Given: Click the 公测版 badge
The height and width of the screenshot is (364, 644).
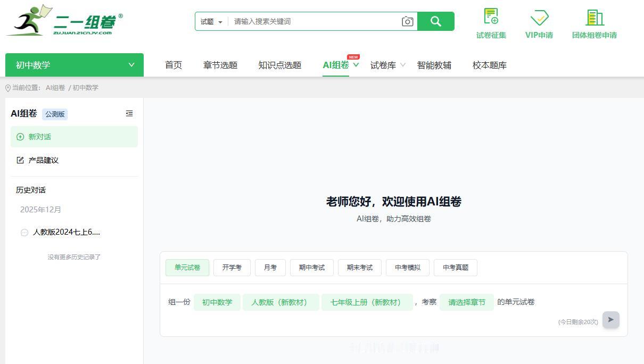Looking at the screenshot, I should pyautogui.click(x=55, y=114).
